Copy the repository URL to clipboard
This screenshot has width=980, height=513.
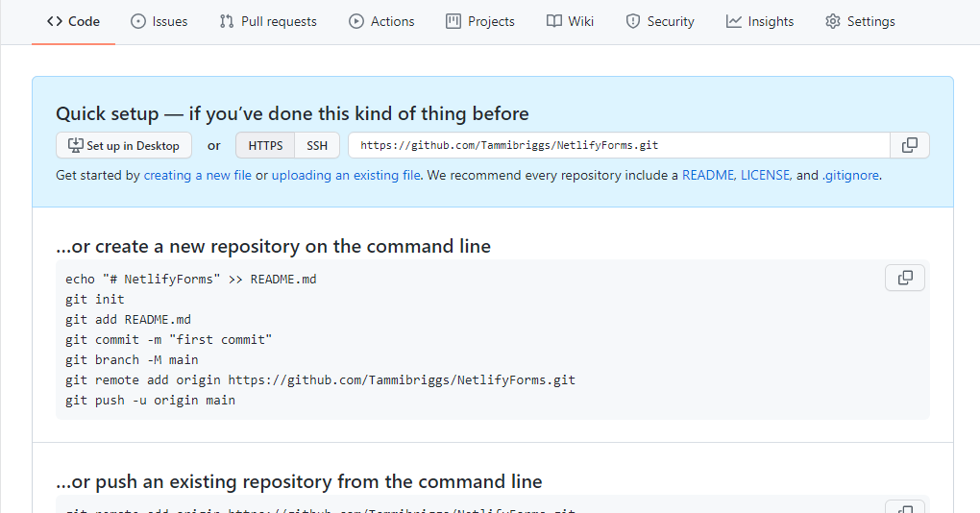910,146
